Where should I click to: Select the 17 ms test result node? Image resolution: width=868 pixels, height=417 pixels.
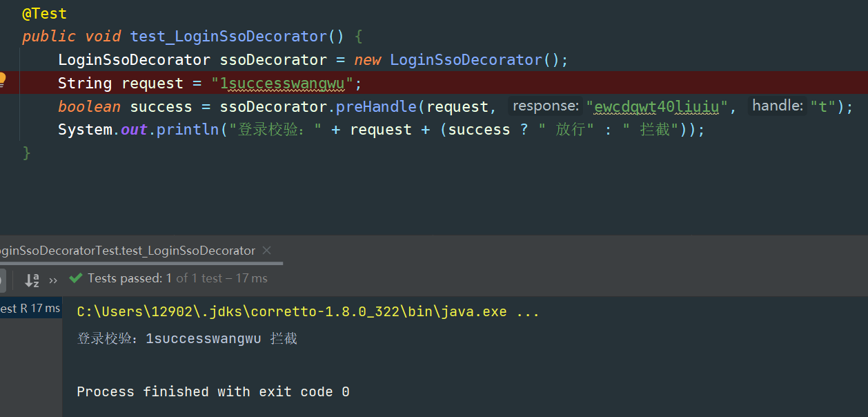(30, 309)
